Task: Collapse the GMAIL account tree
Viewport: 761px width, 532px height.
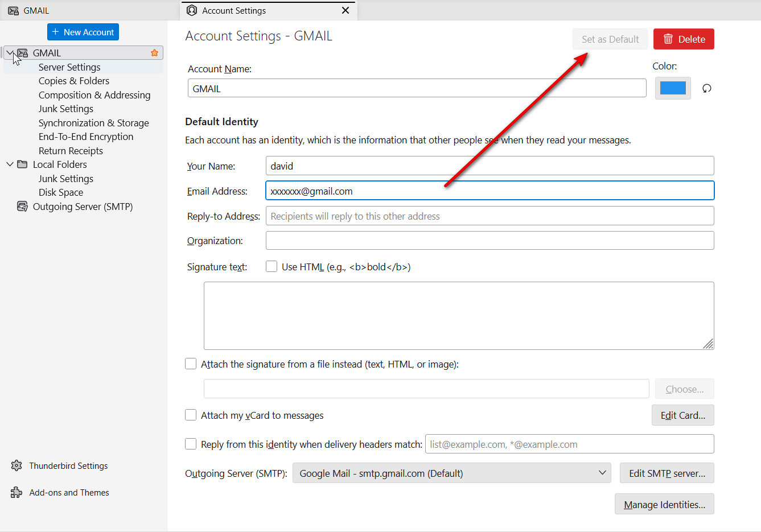Action: click(x=10, y=53)
